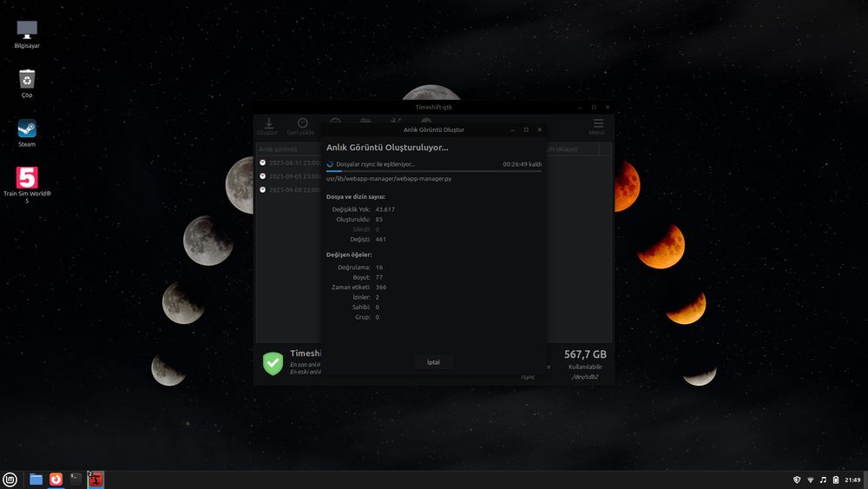
Task: Maximize the Timeshift-gtk main window
Action: [594, 107]
